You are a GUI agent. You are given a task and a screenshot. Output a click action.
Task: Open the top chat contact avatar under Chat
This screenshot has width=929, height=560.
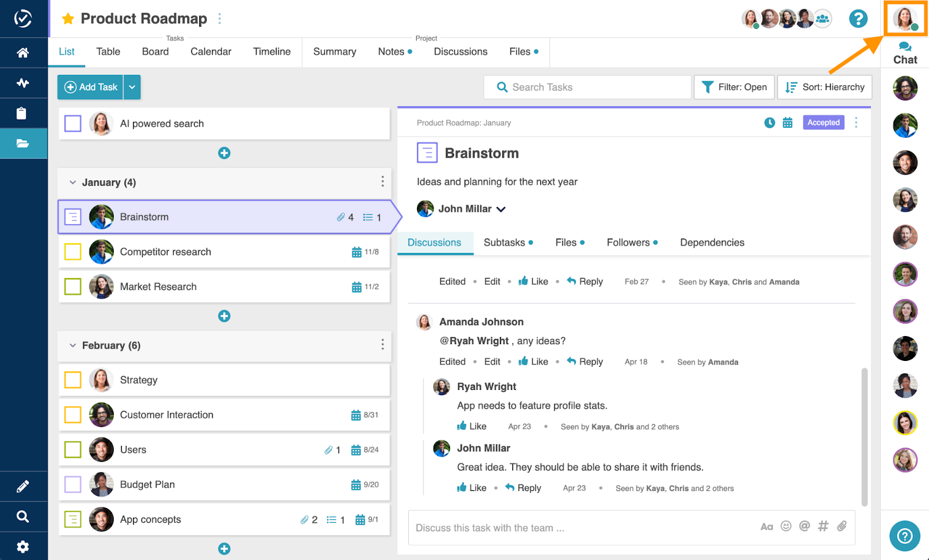(905, 88)
